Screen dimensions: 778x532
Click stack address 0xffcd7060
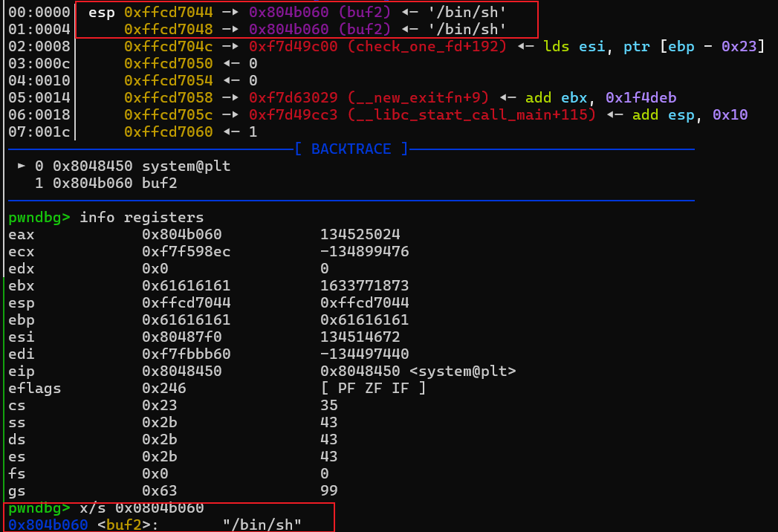[168, 132]
